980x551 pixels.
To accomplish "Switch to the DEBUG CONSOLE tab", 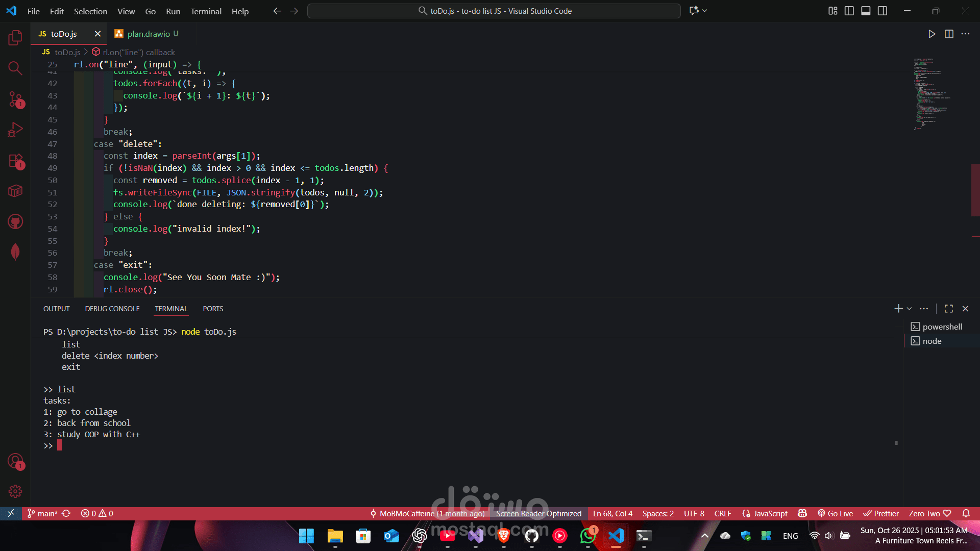I will coord(112,309).
